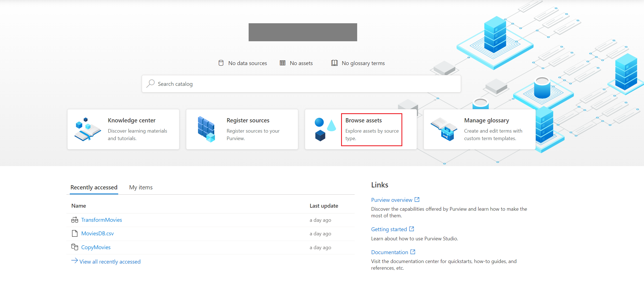Click the MoviesDB.csv file icon
This screenshot has width=644, height=286.
(x=75, y=233)
